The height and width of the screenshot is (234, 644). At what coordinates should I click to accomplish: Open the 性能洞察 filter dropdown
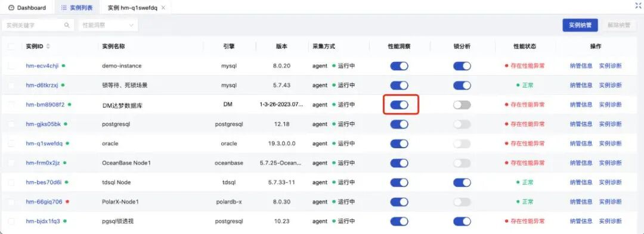109,25
